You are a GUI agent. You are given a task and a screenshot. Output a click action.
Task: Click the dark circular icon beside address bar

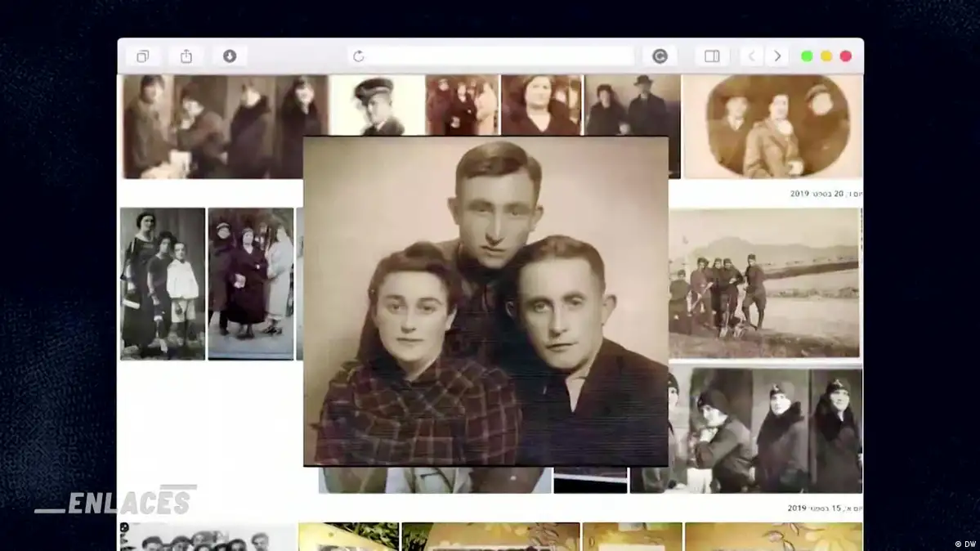[x=660, y=56]
